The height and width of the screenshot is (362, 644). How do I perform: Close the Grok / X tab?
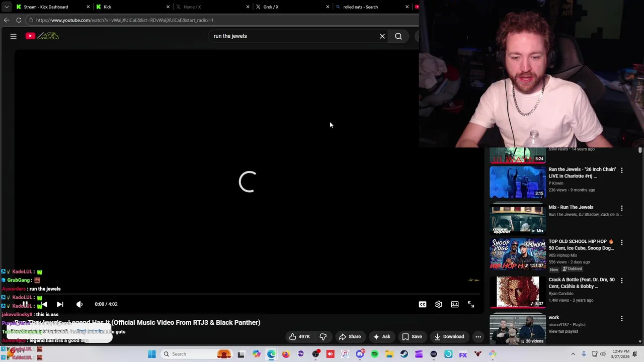(328, 7)
